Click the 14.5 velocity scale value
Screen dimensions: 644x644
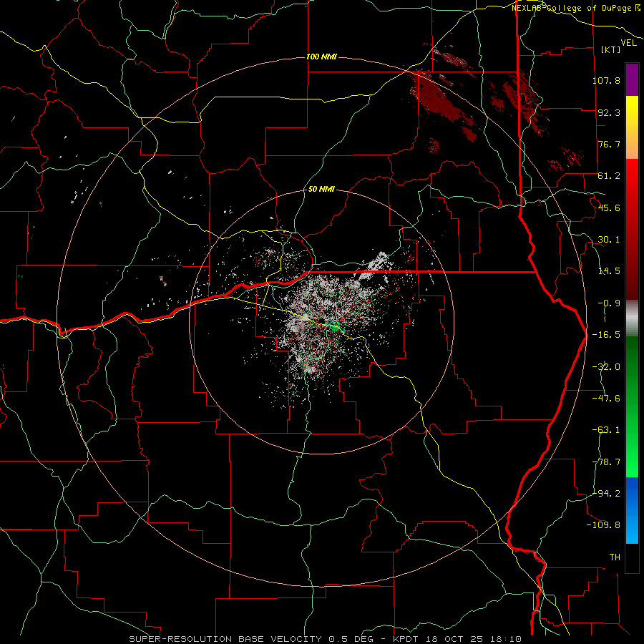pos(609,271)
